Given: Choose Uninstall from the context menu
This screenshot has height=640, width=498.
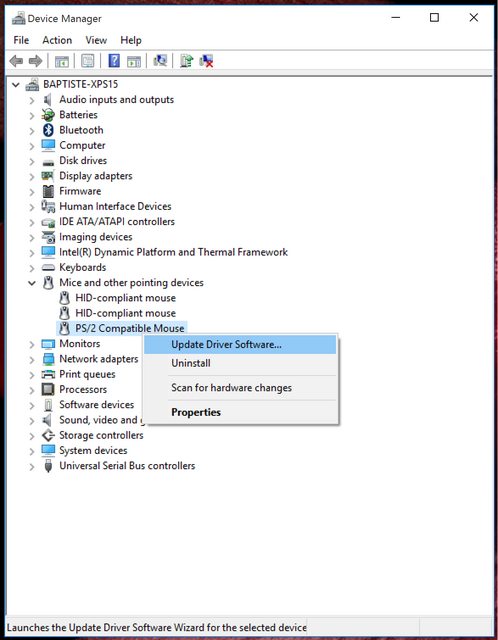Looking at the screenshot, I should (x=240, y=363).
